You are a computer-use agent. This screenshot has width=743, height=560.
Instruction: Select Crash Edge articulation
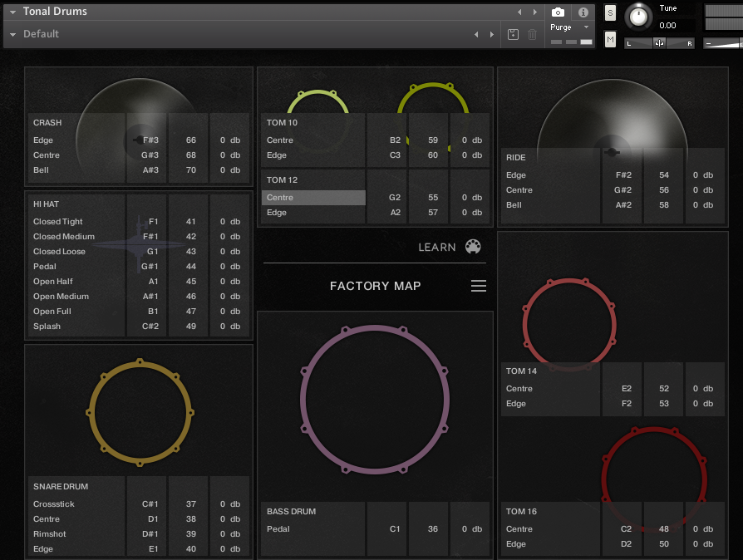42,140
